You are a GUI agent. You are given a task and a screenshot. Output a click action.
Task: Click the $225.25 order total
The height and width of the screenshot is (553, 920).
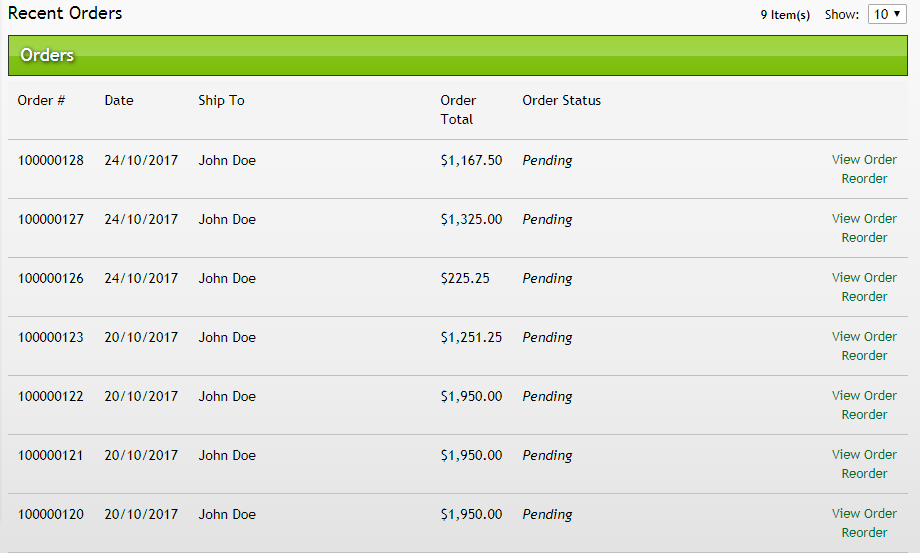click(x=465, y=278)
